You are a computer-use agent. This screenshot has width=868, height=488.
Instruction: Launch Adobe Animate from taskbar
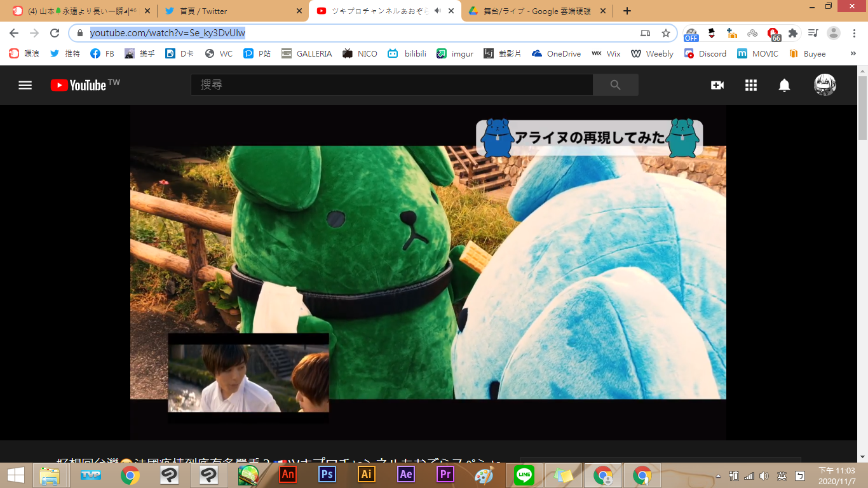point(288,475)
